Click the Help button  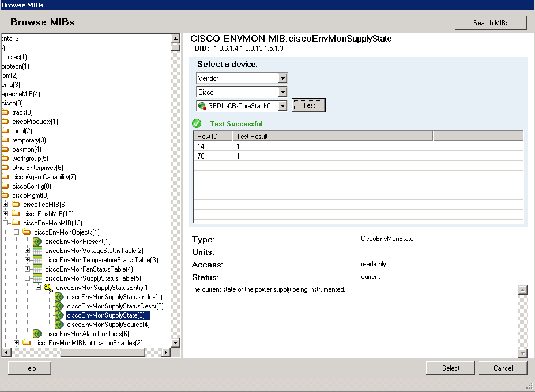(29, 368)
